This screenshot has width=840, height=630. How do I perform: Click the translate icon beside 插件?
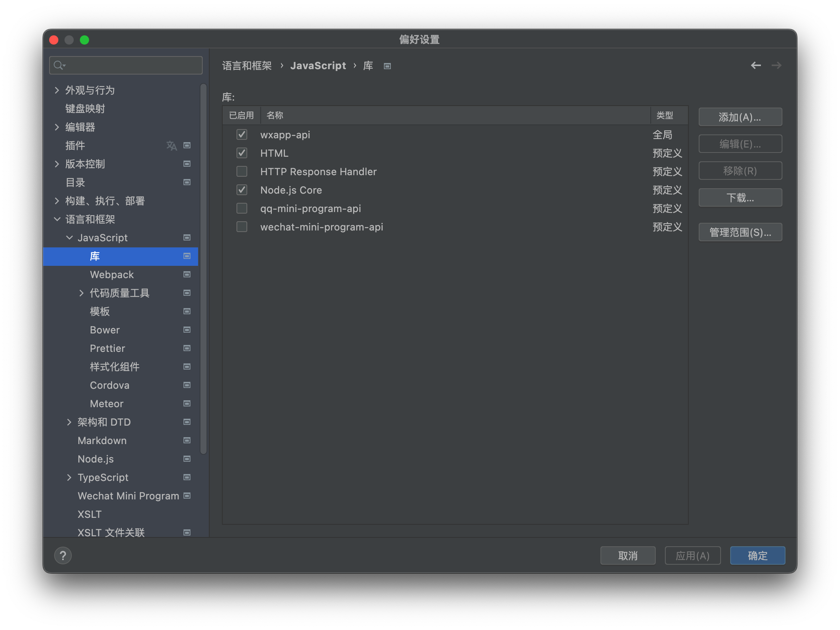click(171, 146)
